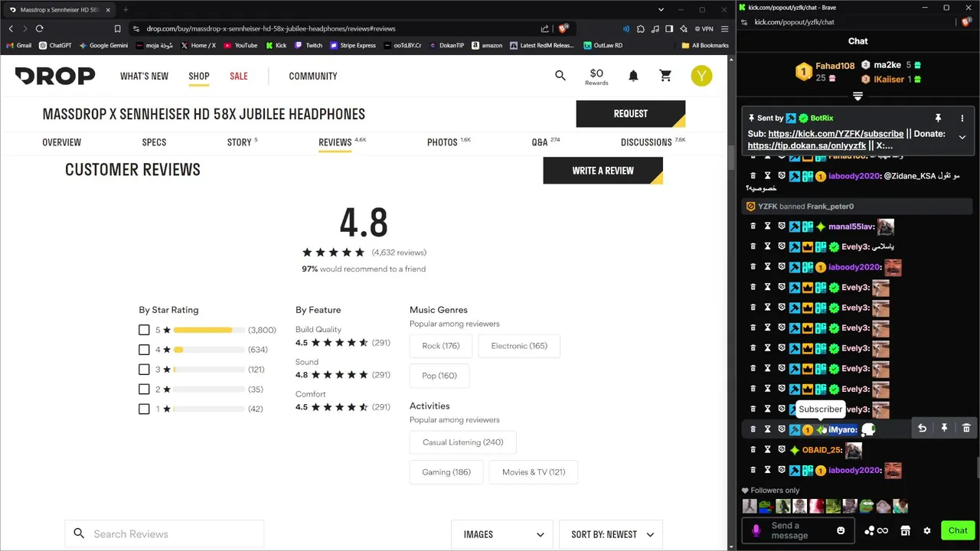This screenshot has height=551, width=980.
Task: Open the IMAGES filter dropdown
Action: click(502, 534)
